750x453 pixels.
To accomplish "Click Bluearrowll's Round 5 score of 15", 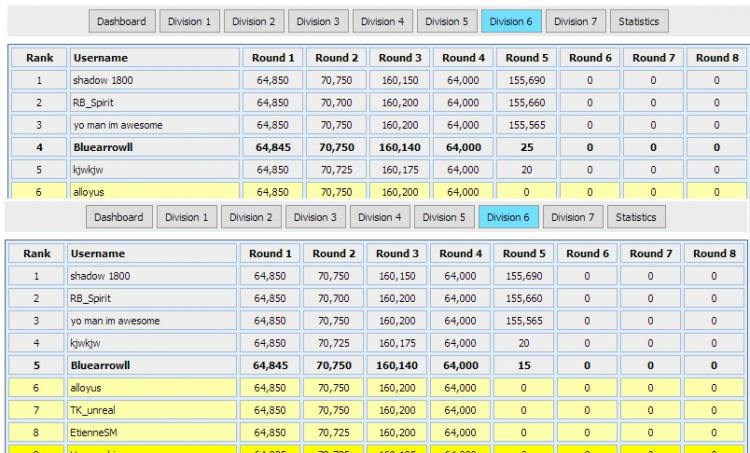I will coord(525,365).
